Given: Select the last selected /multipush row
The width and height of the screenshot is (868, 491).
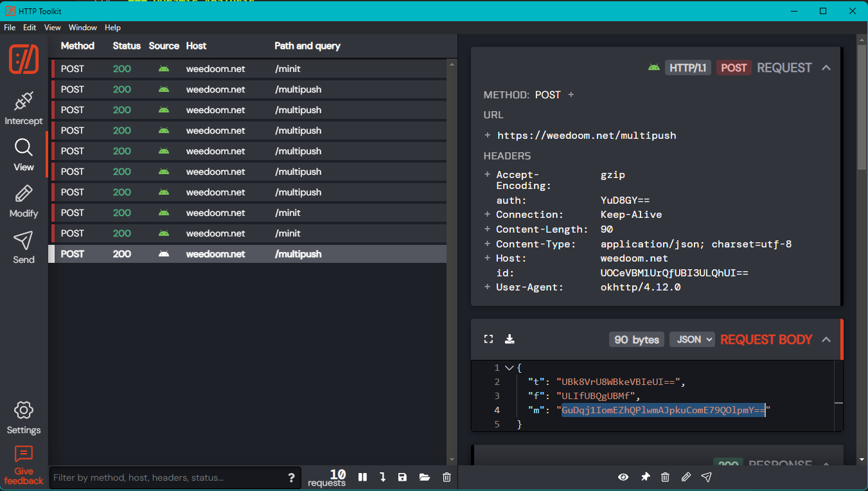Looking at the screenshot, I should click(x=247, y=254).
